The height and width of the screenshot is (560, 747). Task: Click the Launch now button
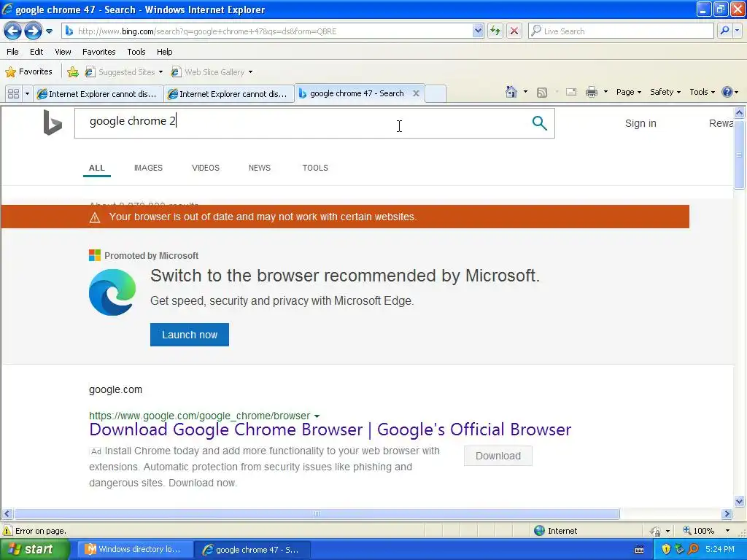click(189, 335)
